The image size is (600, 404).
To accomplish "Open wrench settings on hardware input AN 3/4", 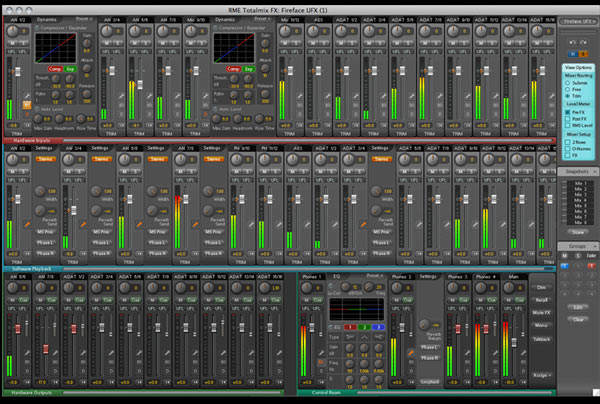I will [x=121, y=96].
